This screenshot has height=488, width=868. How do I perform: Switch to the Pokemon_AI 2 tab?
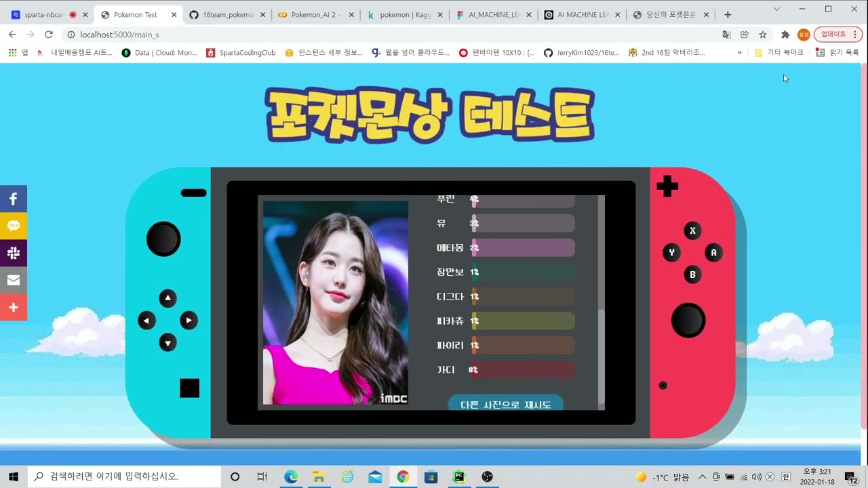click(x=316, y=14)
